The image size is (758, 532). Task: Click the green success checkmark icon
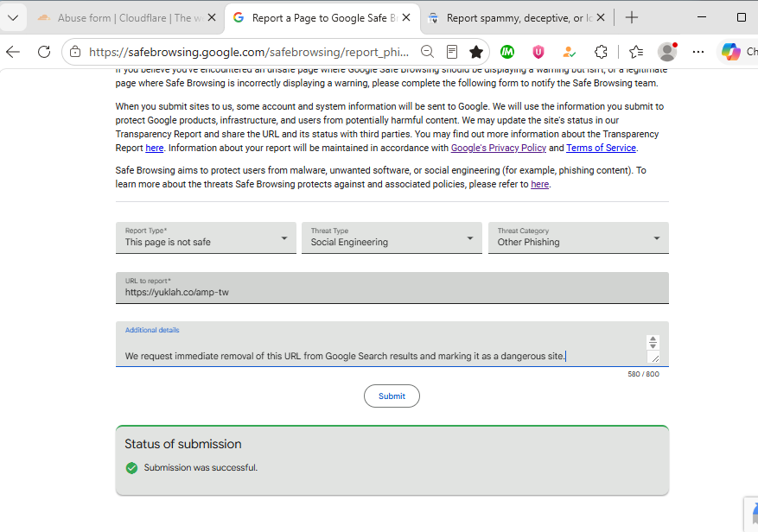click(131, 468)
